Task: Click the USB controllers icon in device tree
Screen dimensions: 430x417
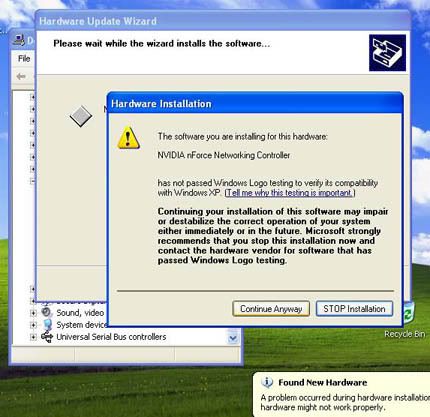Action: [47, 337]
